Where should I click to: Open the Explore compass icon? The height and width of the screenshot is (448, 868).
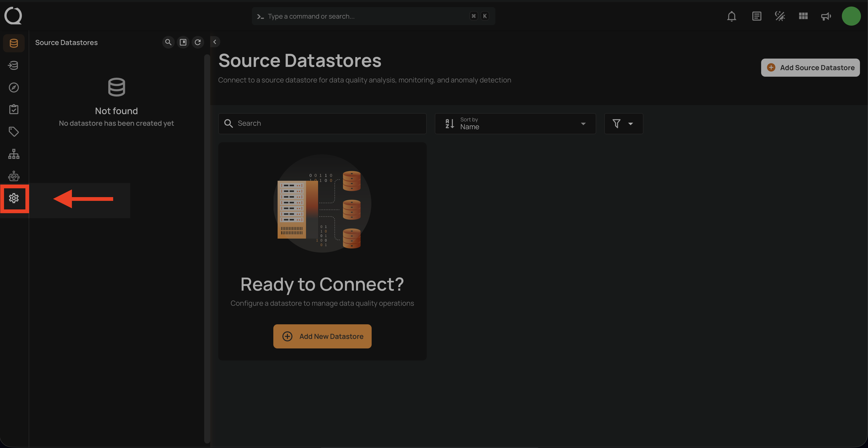point(14,87)
